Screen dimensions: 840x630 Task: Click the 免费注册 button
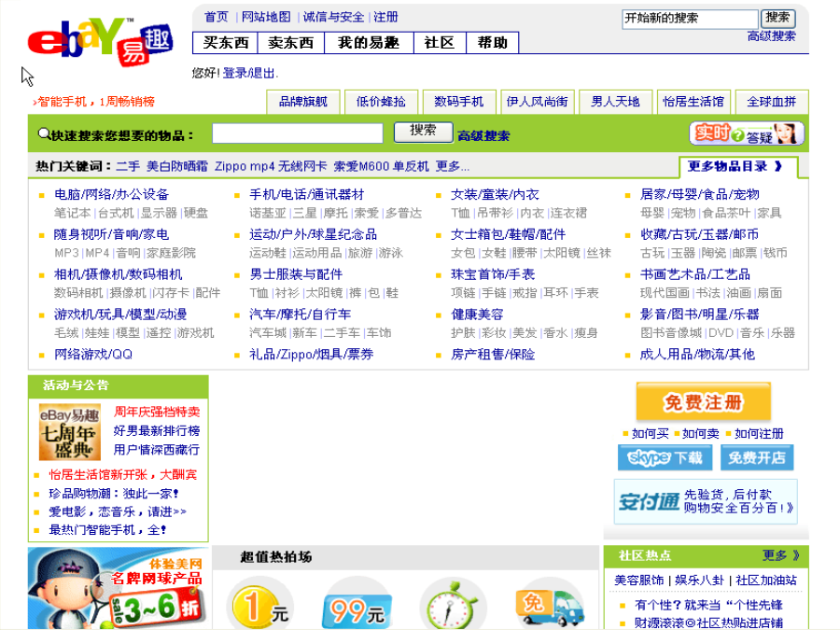click(704, 401)
